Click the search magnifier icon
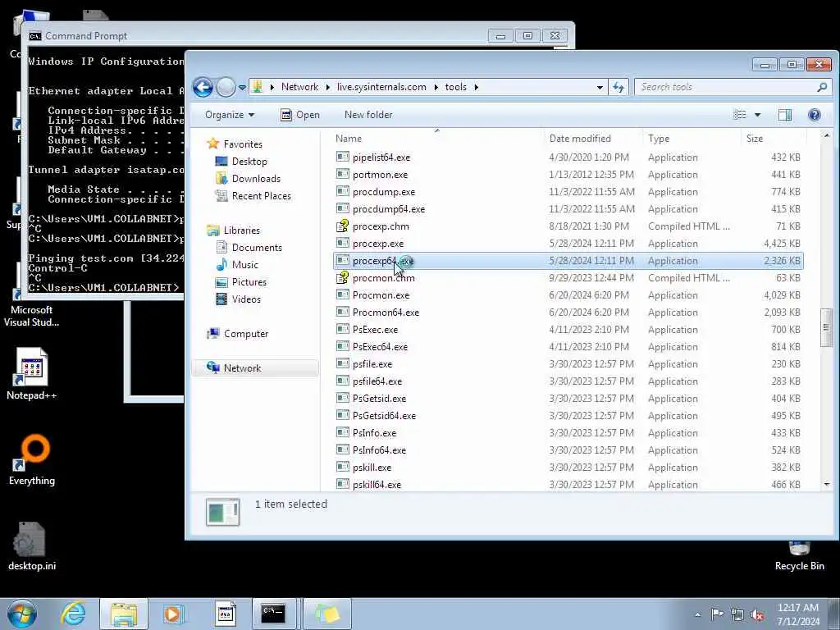The height and width of the screenshot is (630, 840). (x=822, y=87)
